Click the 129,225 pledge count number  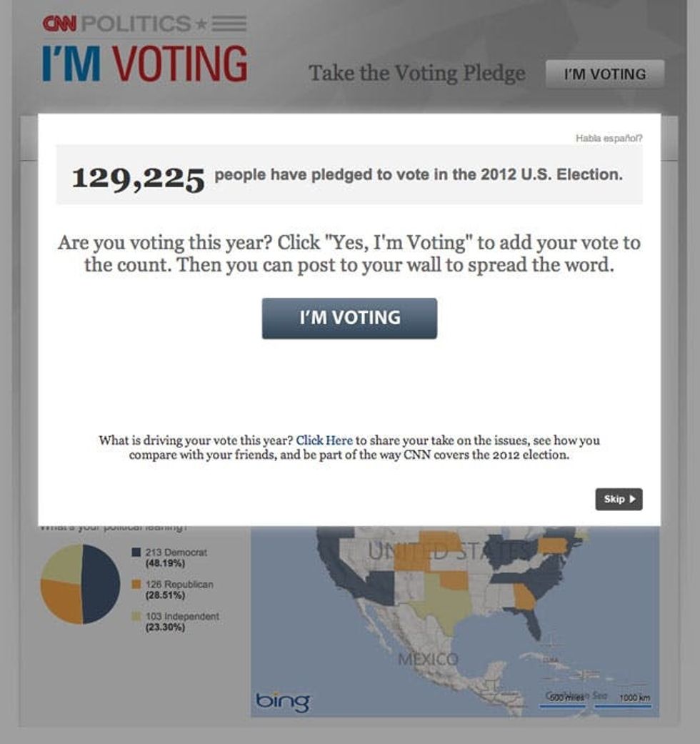tap(138, 177)
